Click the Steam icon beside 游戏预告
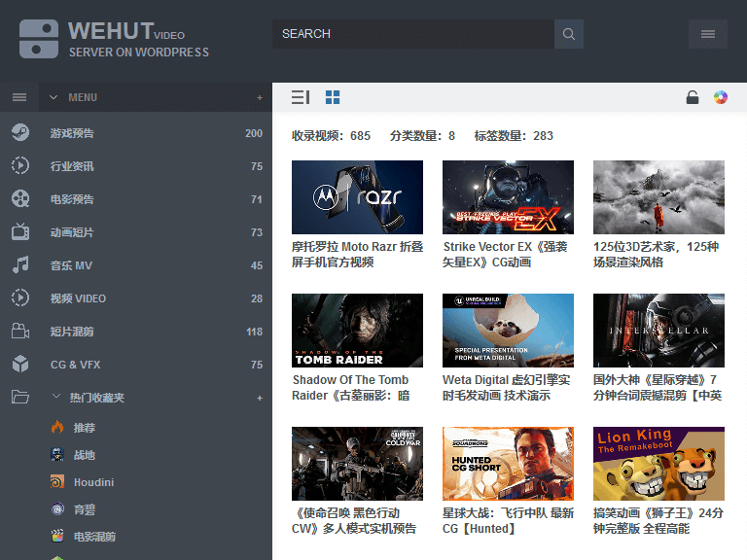This screenshot has width=747, height=560. pos(20,132)
